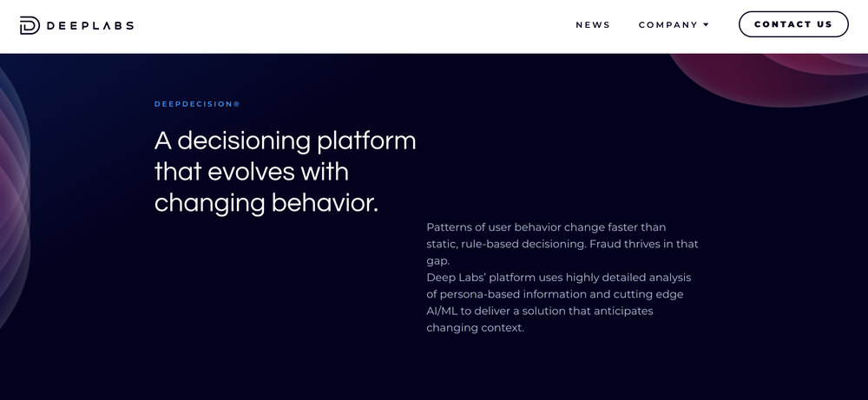Click the 'Patterns of user behavior' paragraph
The height and width of the screenshot is (400, 868).
tap(562, 244)
